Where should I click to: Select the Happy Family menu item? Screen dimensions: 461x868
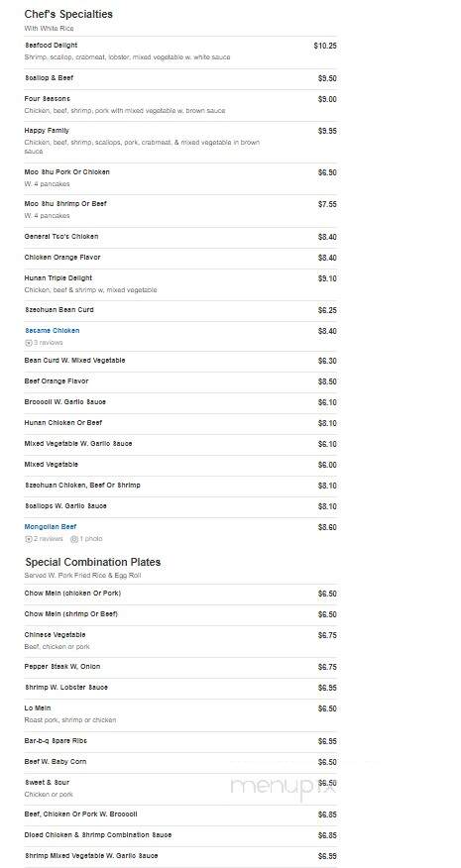point(47,131)
